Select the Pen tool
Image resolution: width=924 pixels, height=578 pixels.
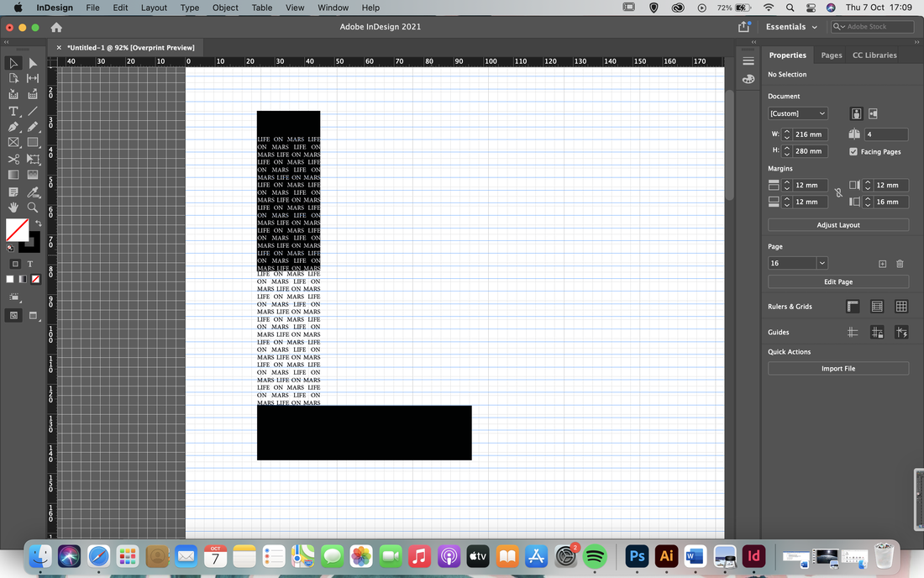tap(13, 127)
